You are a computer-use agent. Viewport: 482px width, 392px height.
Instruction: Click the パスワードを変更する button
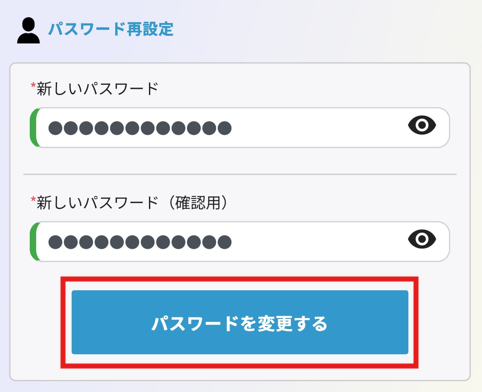click(x=240, y=322)
